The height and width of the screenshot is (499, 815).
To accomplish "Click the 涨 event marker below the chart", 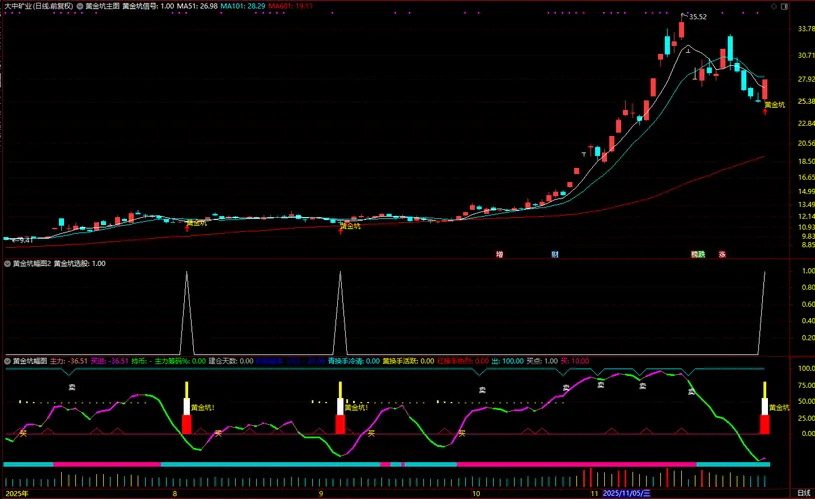I will (722, 254).
